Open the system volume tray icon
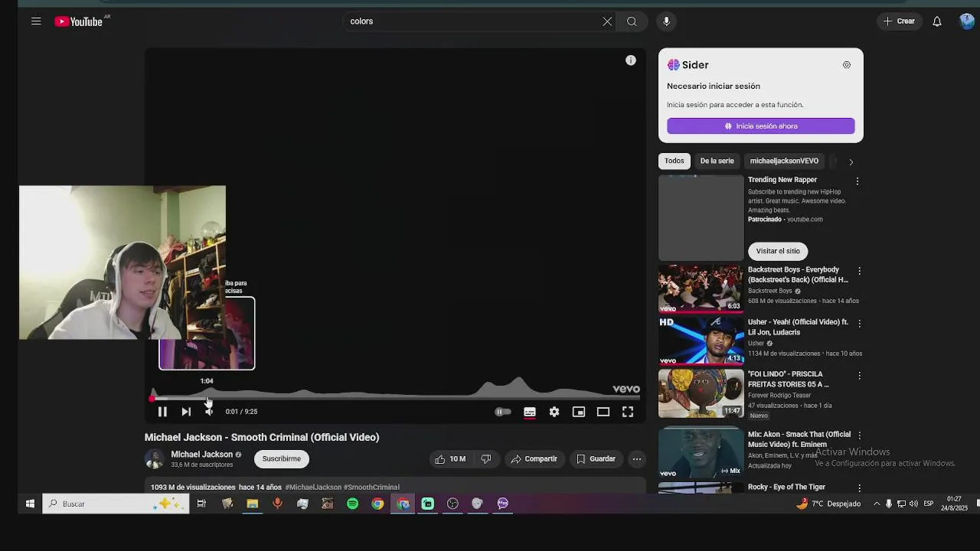980x551 pixels. 914,504
